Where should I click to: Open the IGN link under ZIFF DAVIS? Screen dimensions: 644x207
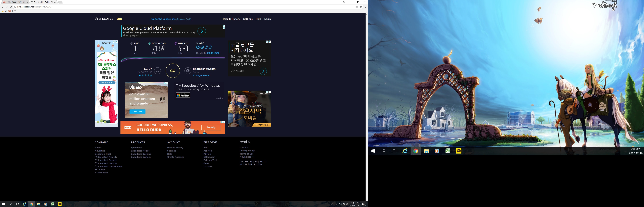pyautogui.click(x=206, y=148)
